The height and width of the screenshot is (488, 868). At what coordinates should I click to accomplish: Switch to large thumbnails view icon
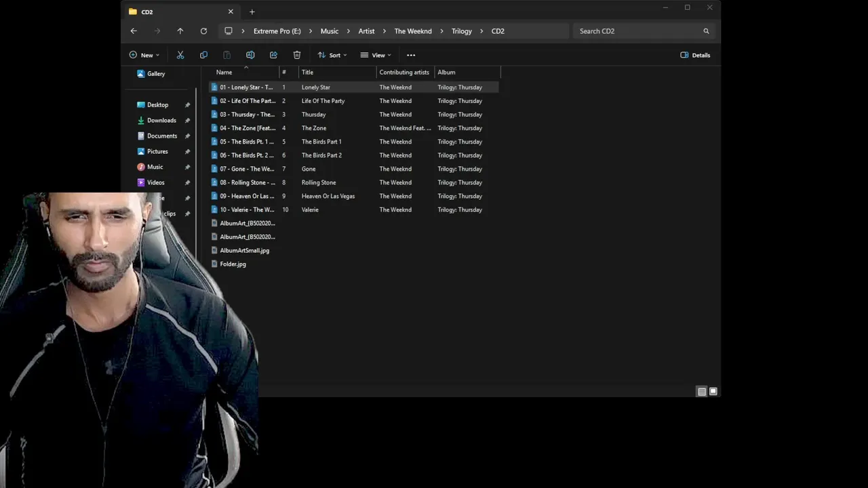713,391
